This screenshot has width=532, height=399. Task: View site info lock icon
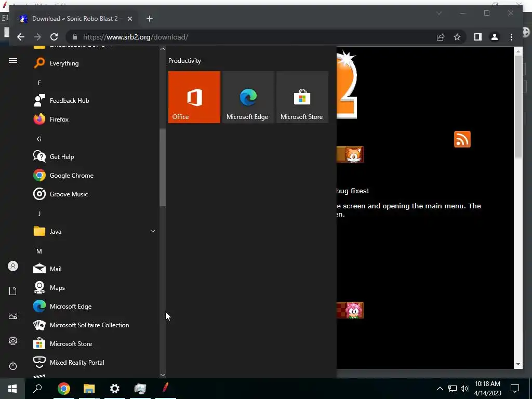coord(75,37)
